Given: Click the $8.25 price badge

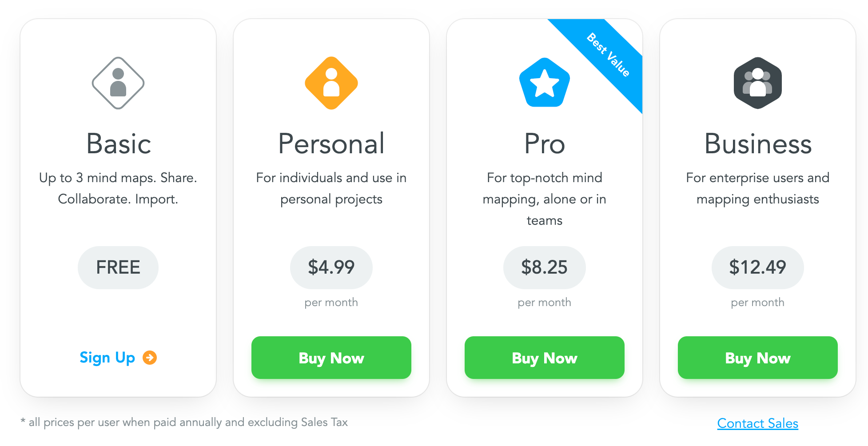Looking at the screenshot, I should tap(545, 267).
